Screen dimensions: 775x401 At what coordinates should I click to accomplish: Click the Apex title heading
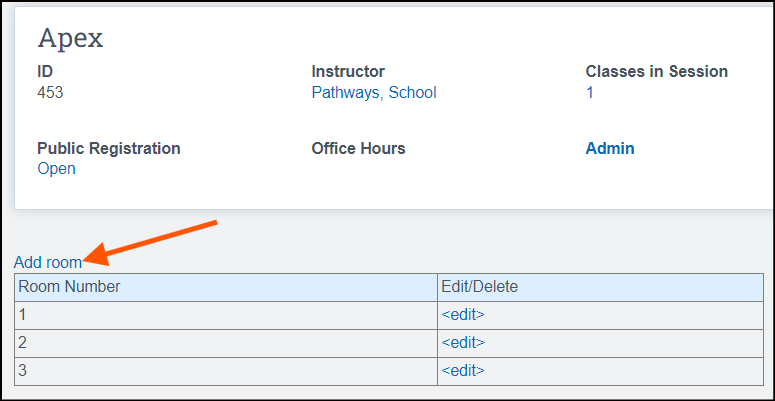(71, 38)
